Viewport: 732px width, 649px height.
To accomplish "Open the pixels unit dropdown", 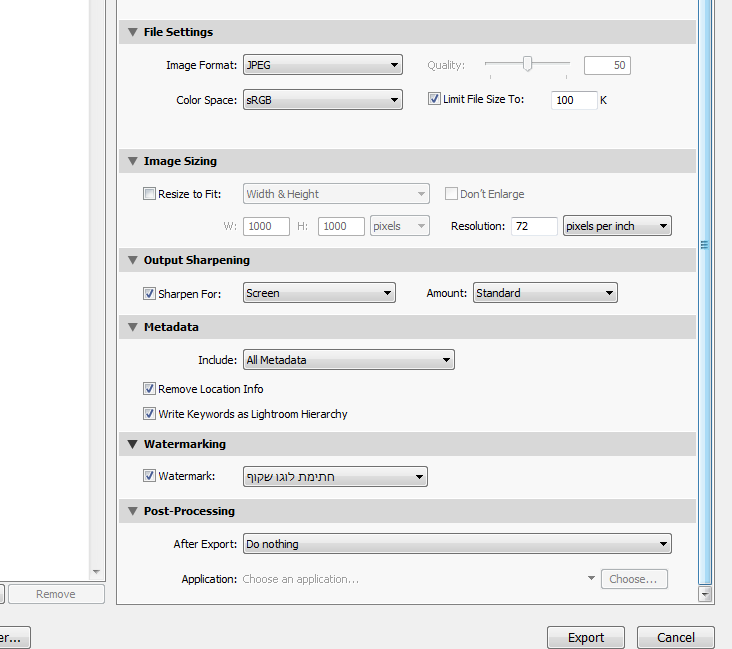I will (400, 226).
